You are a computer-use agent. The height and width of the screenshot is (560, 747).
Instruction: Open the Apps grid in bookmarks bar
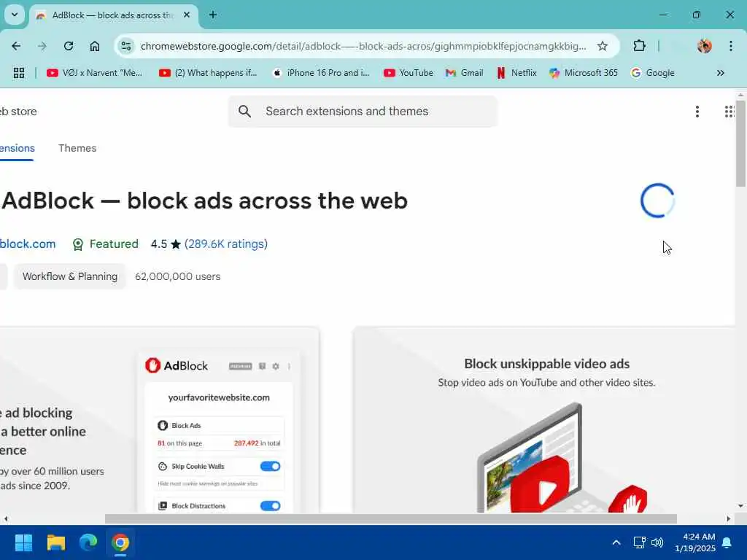(19, 73)
